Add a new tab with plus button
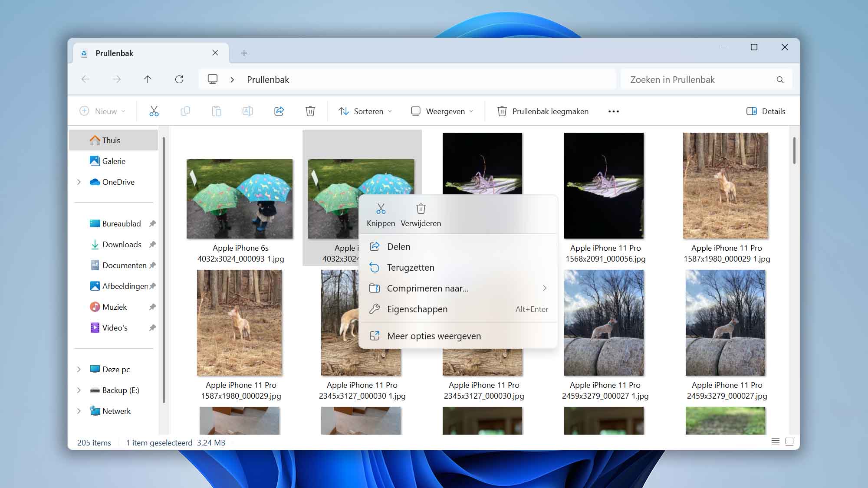The height and width of the screenshot is (488, 868). (244, 53)
